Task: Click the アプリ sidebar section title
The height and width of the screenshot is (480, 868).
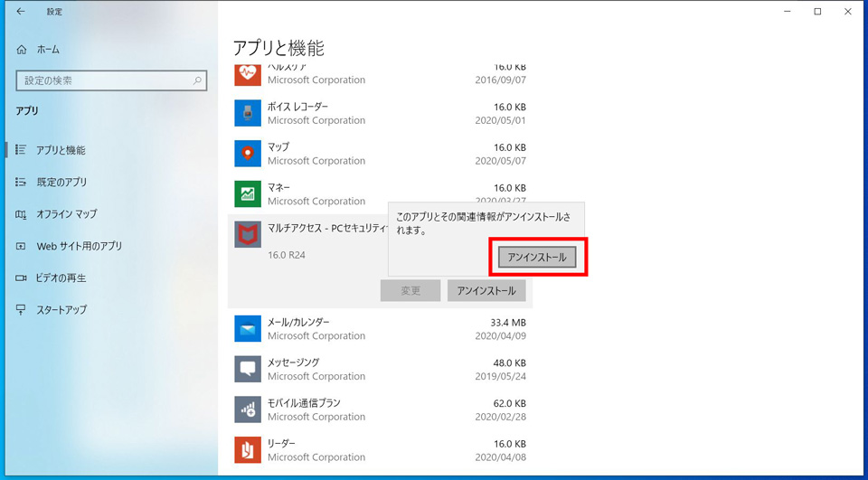Action: [x=27, y=110]
